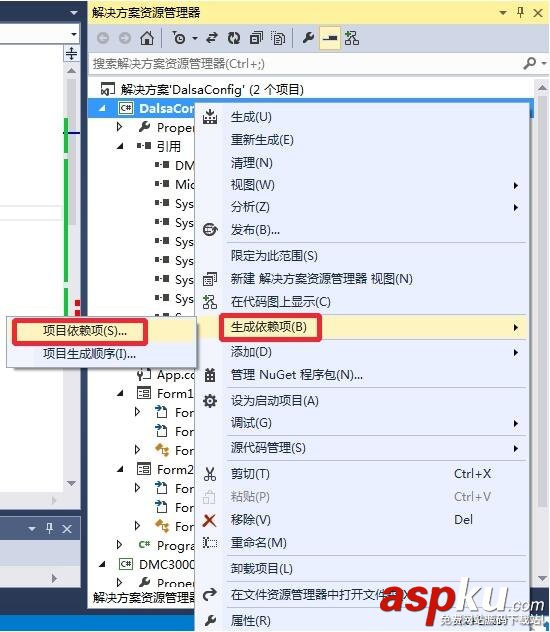Select 卸载项目(L)
This screenshot has width=550, height=632.
pos(362,569)
